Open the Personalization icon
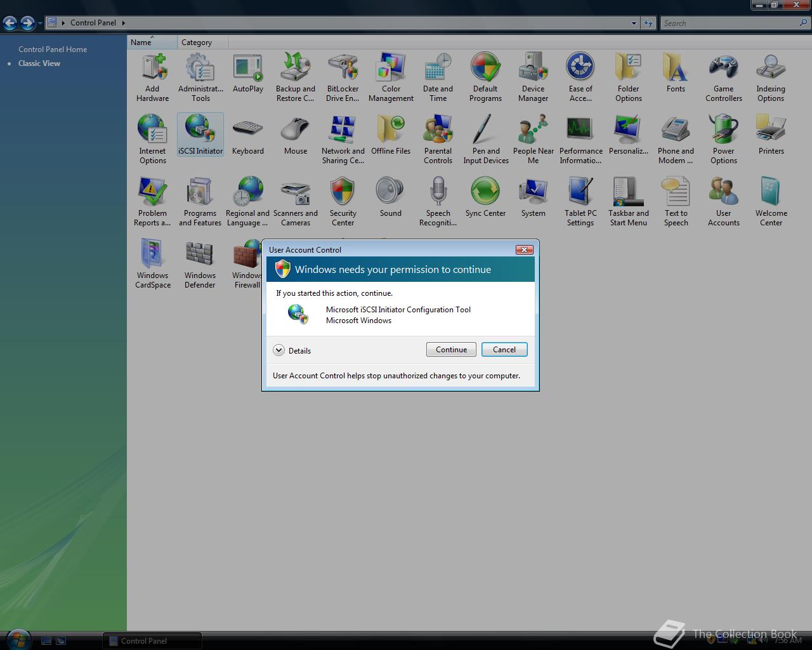This screenshot has width=812, height=650. [629, 135]
